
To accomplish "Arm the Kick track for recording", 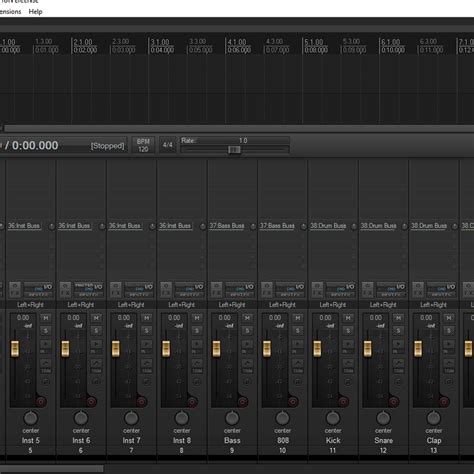I will coord(343,402).
